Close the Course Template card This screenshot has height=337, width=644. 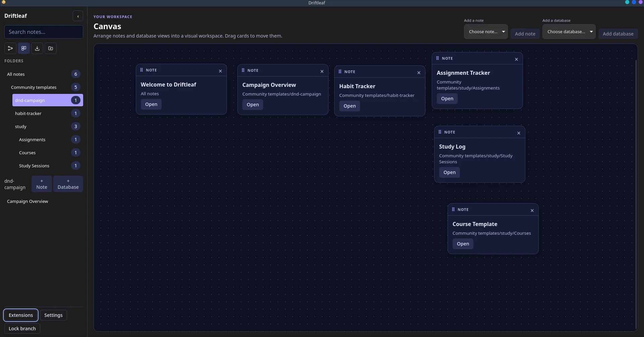(x=532, y=211)
